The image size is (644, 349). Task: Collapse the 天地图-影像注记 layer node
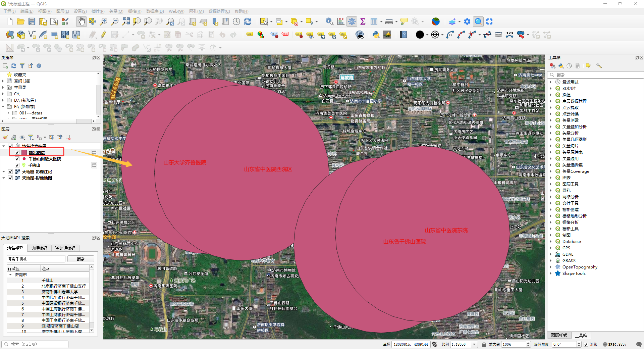(x=4, y=171)
